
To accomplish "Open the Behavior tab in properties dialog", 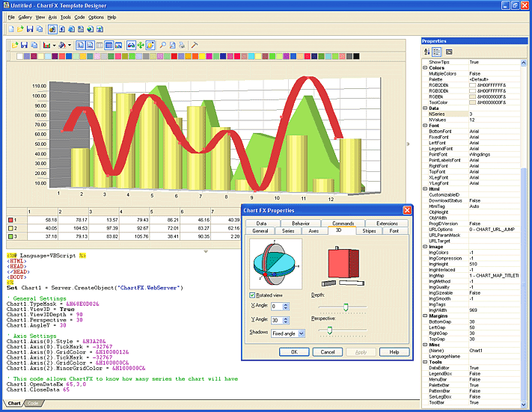I will click(301, 224).
